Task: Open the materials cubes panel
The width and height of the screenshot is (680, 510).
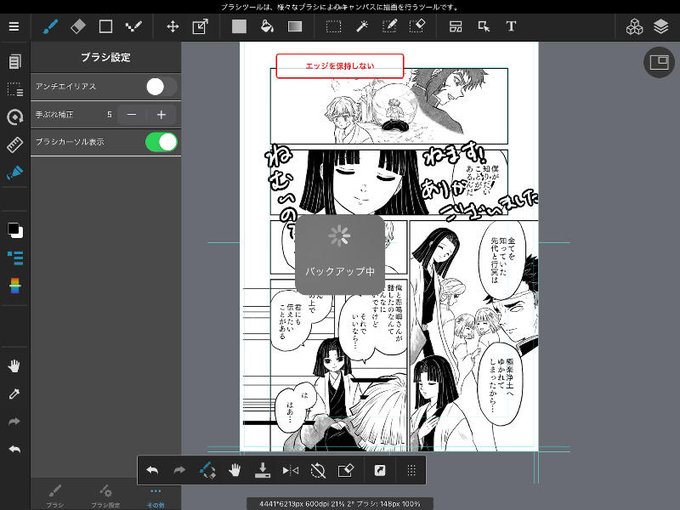Action: click(634, 26)
